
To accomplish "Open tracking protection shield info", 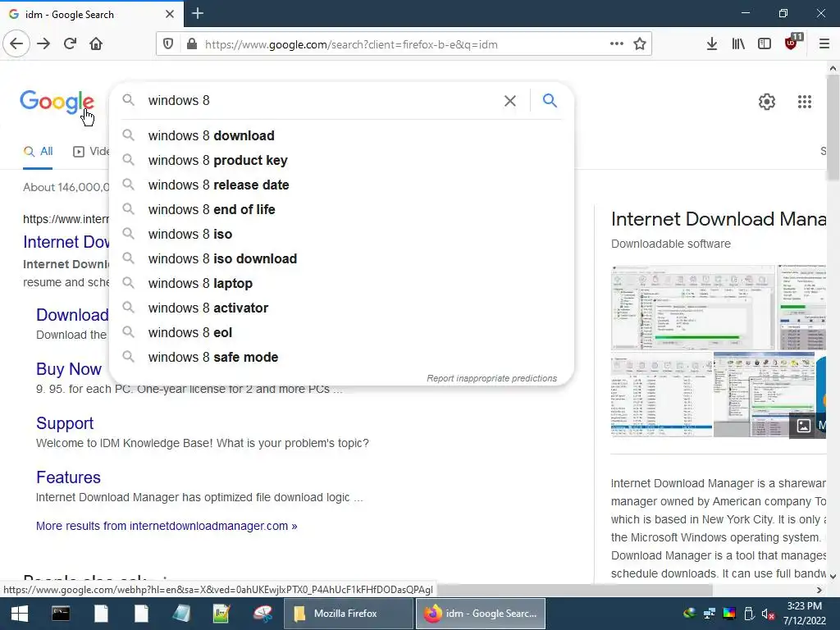I will tap(168, 44).
